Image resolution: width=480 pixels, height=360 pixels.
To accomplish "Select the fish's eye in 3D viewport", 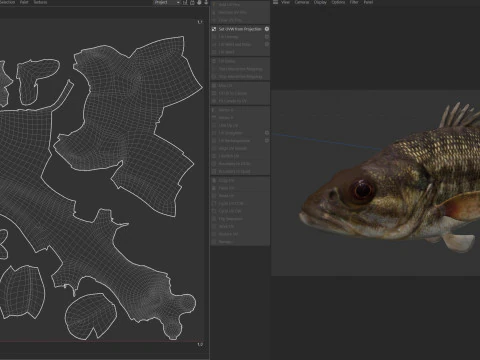I will (363, 191).
